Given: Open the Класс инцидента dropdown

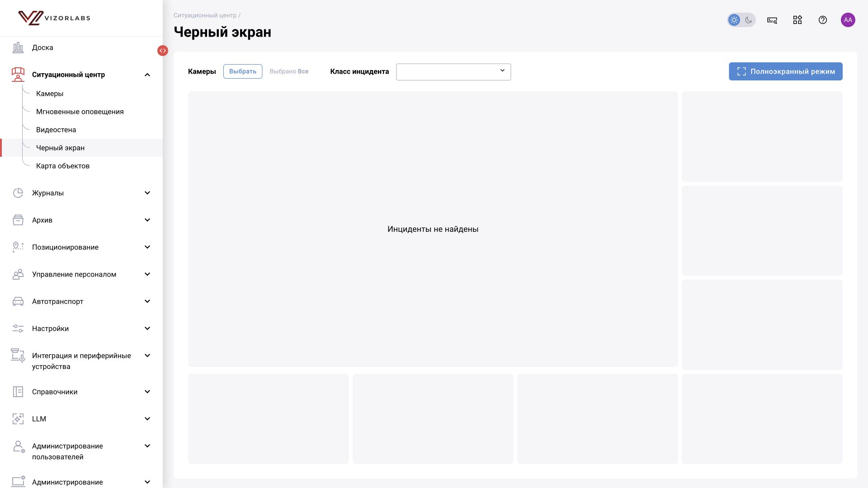Looking at the screenshot, I should point(453,72).
